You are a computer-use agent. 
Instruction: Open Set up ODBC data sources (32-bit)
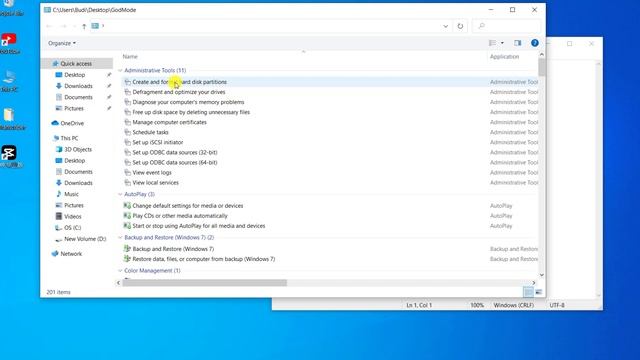(175, 153)
